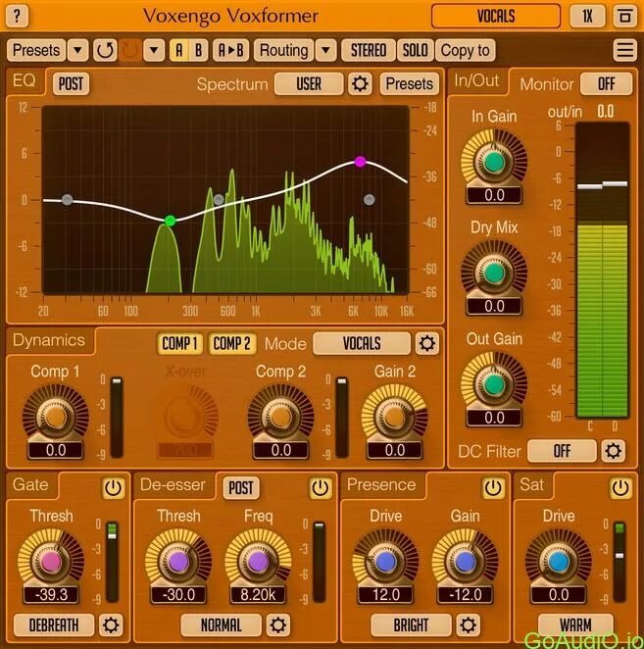Open the Routing dropdown arrow
This screenshot has width=644, height=649.
click(325, 50)
